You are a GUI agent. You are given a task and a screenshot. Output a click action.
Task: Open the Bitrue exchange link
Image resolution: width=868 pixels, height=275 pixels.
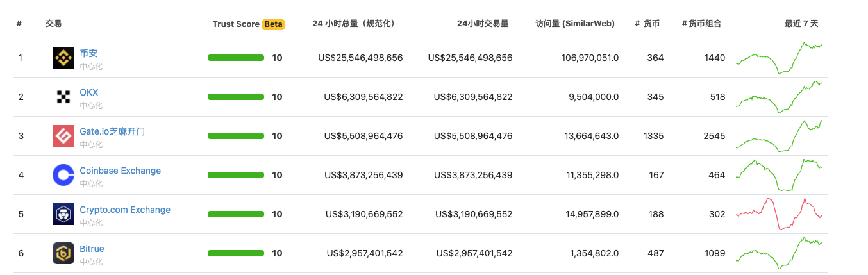coord(92,249)
